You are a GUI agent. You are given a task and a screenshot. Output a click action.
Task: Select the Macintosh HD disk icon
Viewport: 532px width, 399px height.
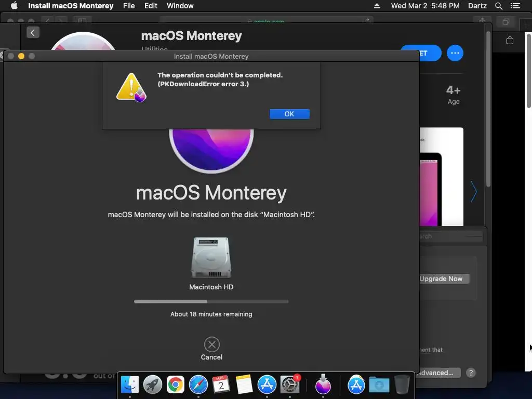click(x=211, y=258)
